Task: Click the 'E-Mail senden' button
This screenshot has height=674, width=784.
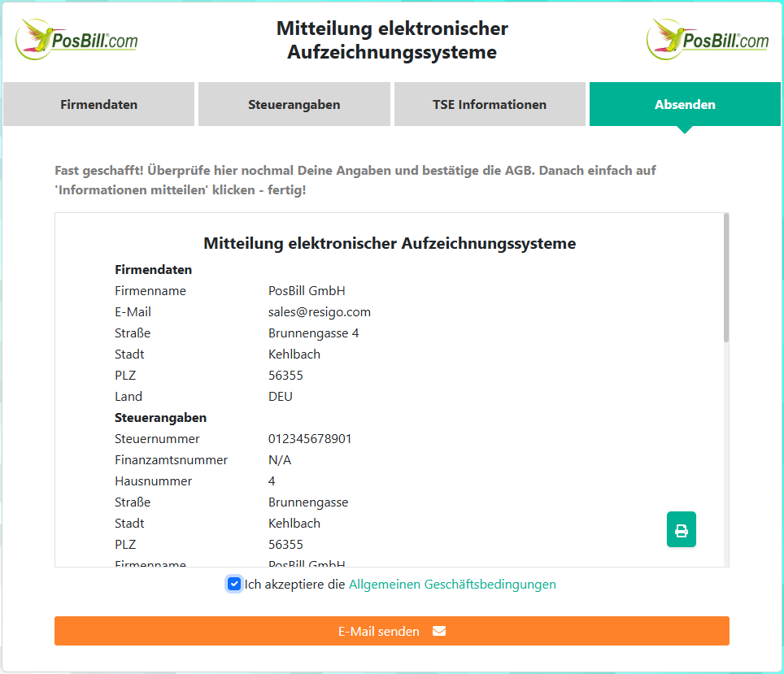Action: point(392,630)
